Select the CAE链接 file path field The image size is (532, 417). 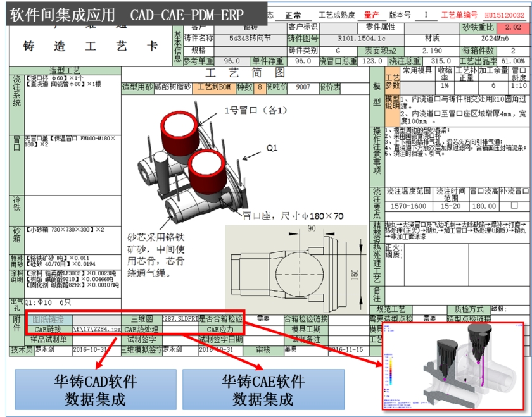pyautogui.click(x=97, y=329)
